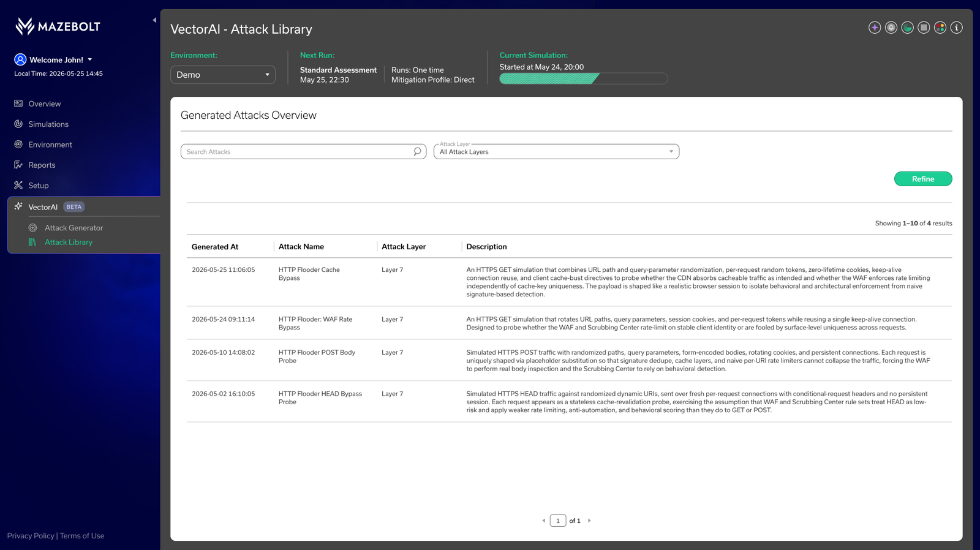The width and height of the screenshot is (980, 550).
Task: Click the Attack Name column header
Action: (x=301, y=247)
